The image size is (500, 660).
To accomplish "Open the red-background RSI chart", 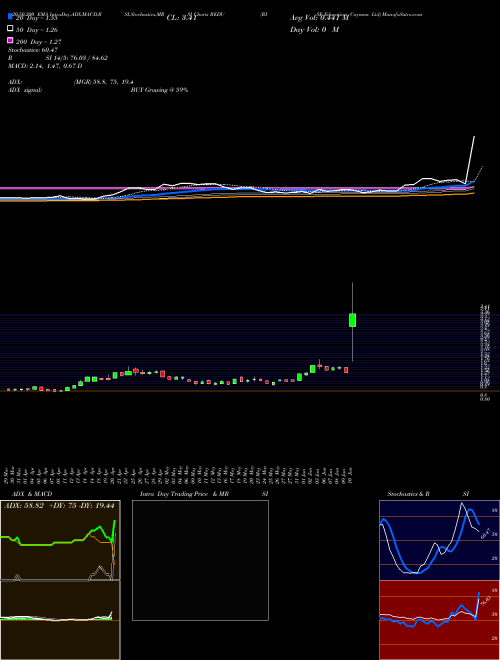I will (439, 620).
